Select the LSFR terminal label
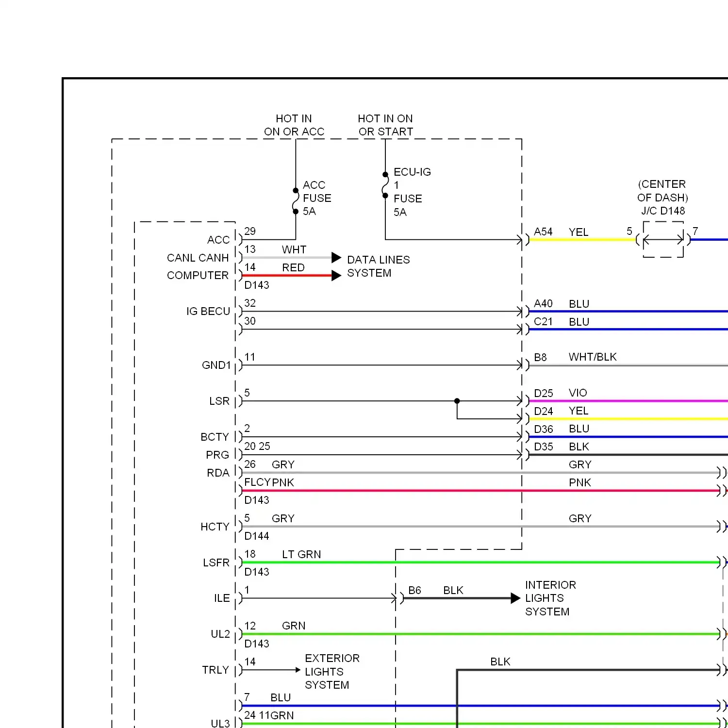This screenshot has width=728, height=728. [216, 563]
